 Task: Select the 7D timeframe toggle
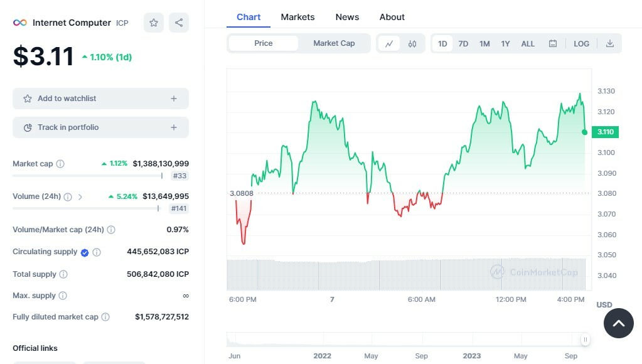click(463, 43)
